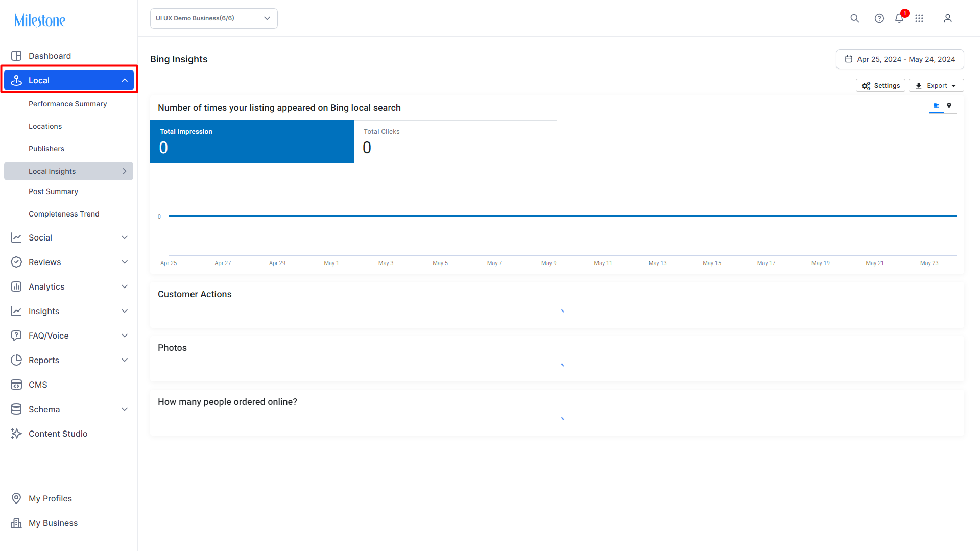Open Publishers menu item

[x=46, y=149]
